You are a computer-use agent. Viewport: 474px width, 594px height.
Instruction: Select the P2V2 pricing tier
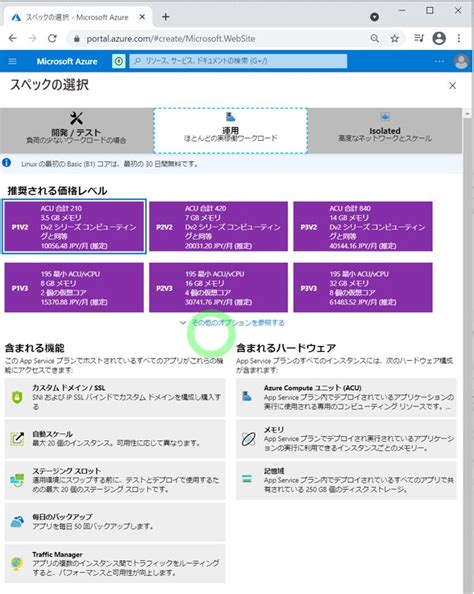point(219,226)
